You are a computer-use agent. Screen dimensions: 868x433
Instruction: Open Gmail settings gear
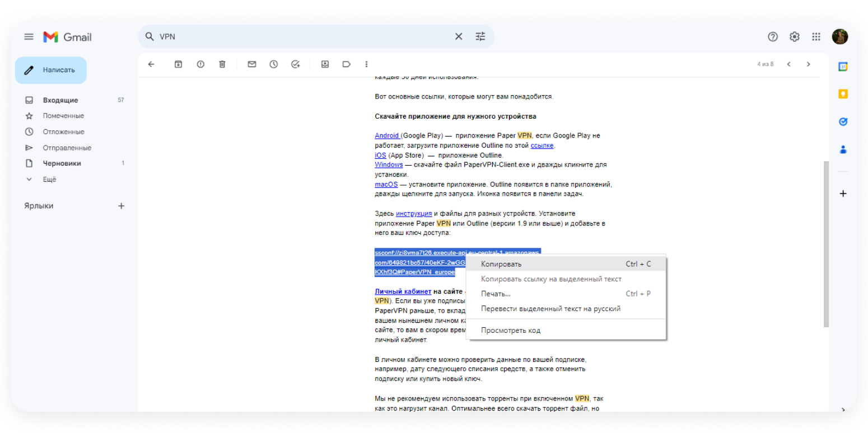[x=794, y=37]
